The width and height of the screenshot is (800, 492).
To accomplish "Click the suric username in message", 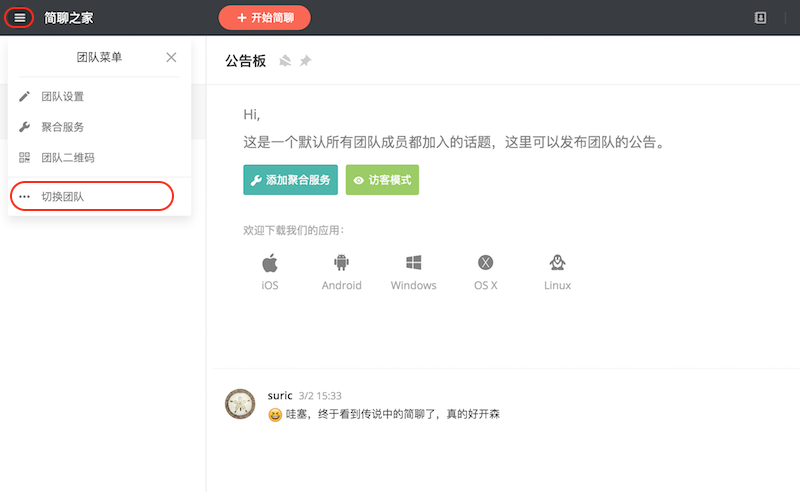I will pos(280,396).
